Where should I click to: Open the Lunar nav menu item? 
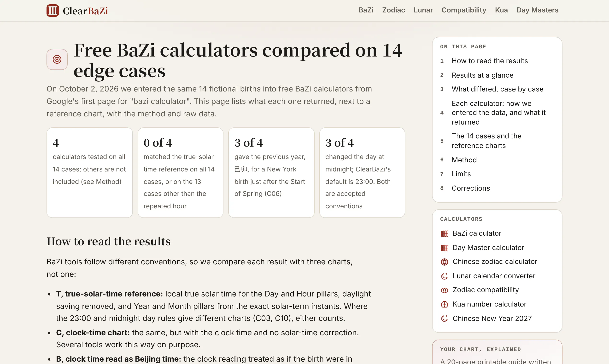click(x=423, y=10)
